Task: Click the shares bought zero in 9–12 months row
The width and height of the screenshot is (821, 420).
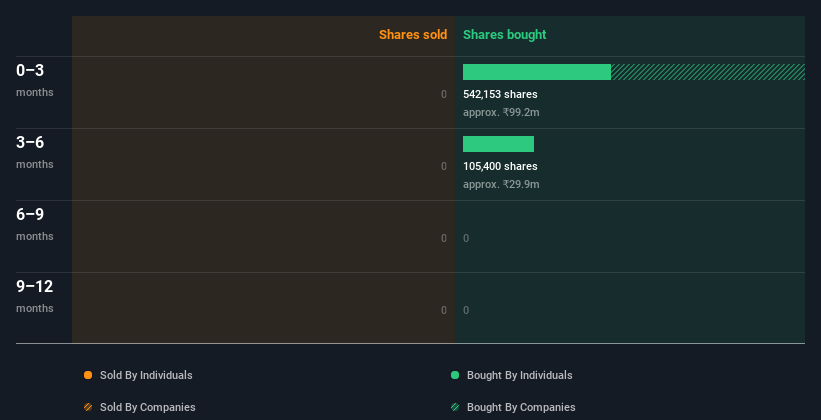Action: pyautogui.click(x=466, y=310)
